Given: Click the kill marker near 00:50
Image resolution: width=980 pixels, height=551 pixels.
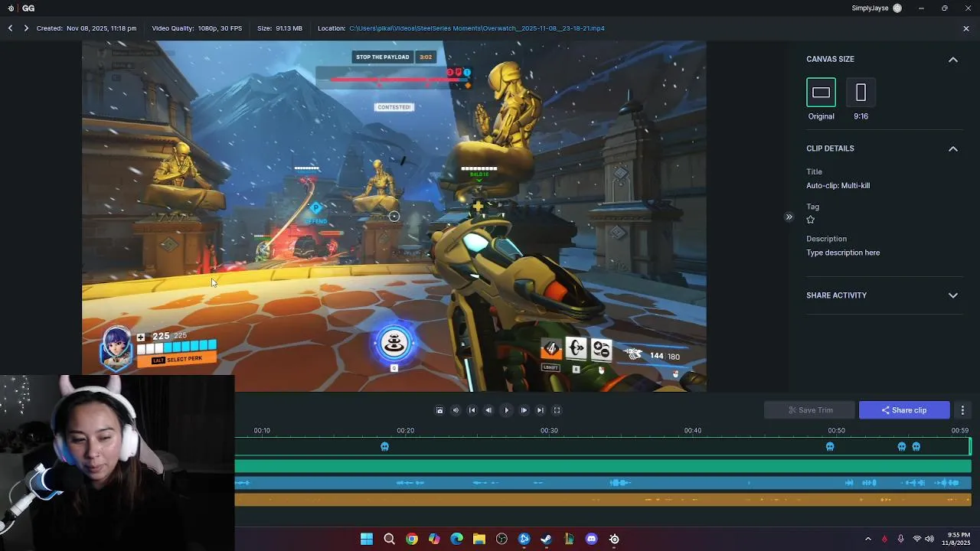Looking at the screenshot, I should (830, 447).
